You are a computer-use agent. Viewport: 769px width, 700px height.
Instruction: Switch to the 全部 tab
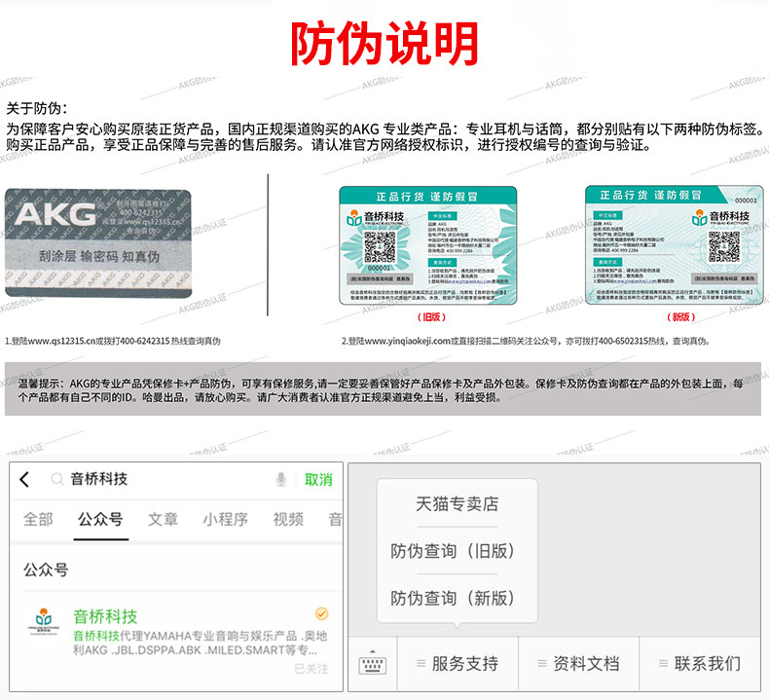[38, 519]
